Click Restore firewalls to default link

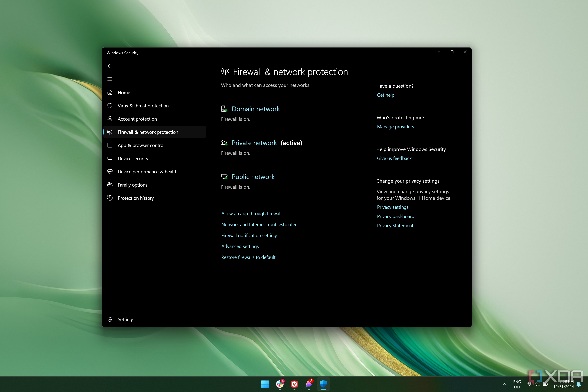coord(248,257)
